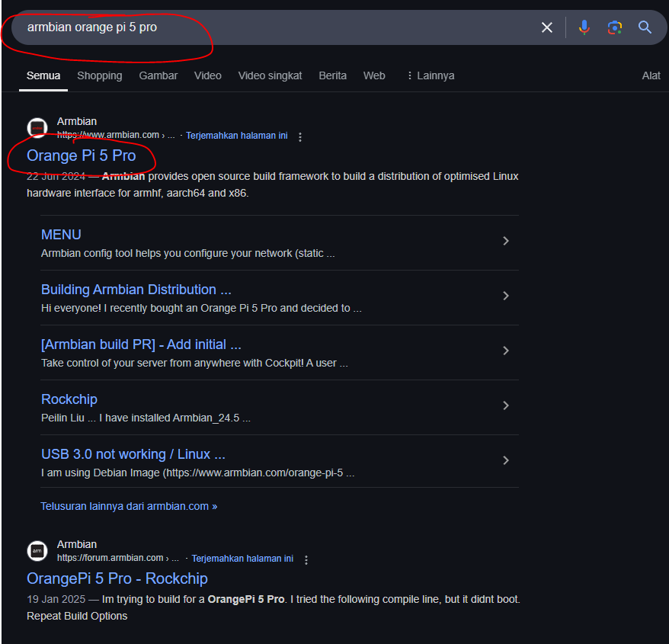The height and width of the screenshot is (644, 669).
Task: Switch to the Gambar tab
Action: point(158,75)
